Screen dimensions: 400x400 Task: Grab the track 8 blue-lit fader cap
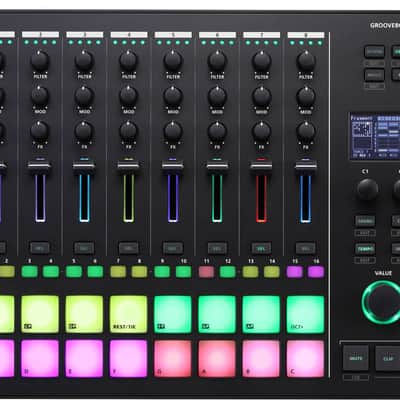tap(306, 166)
